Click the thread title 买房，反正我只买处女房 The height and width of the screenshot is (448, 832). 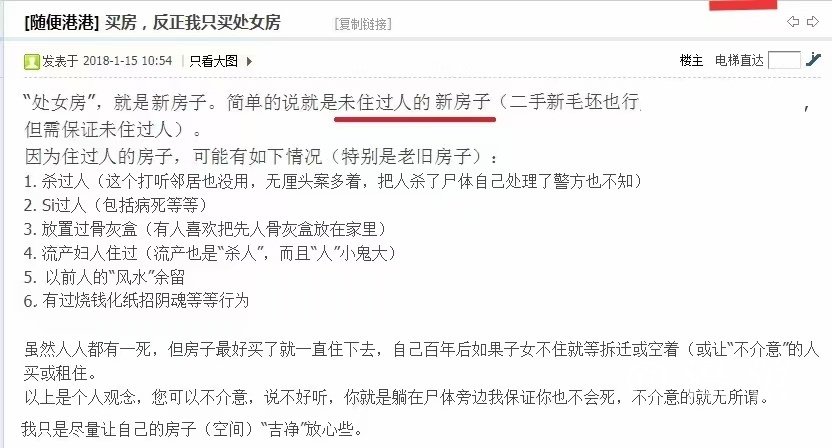pos(193,22)
